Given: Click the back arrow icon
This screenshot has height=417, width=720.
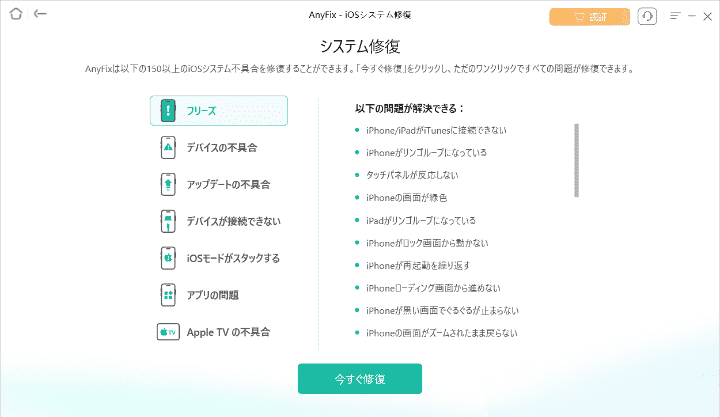Looking at the screenshot, I should point(40,14).
